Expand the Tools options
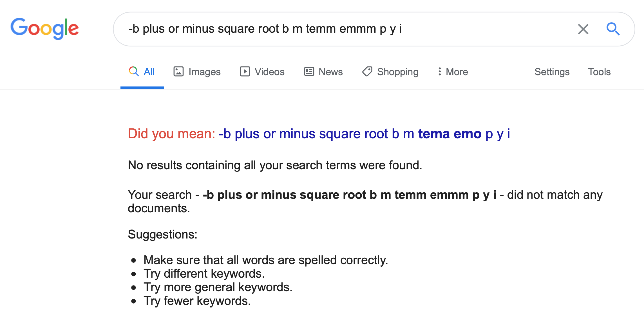644x321 pixels. coord(599,72)
